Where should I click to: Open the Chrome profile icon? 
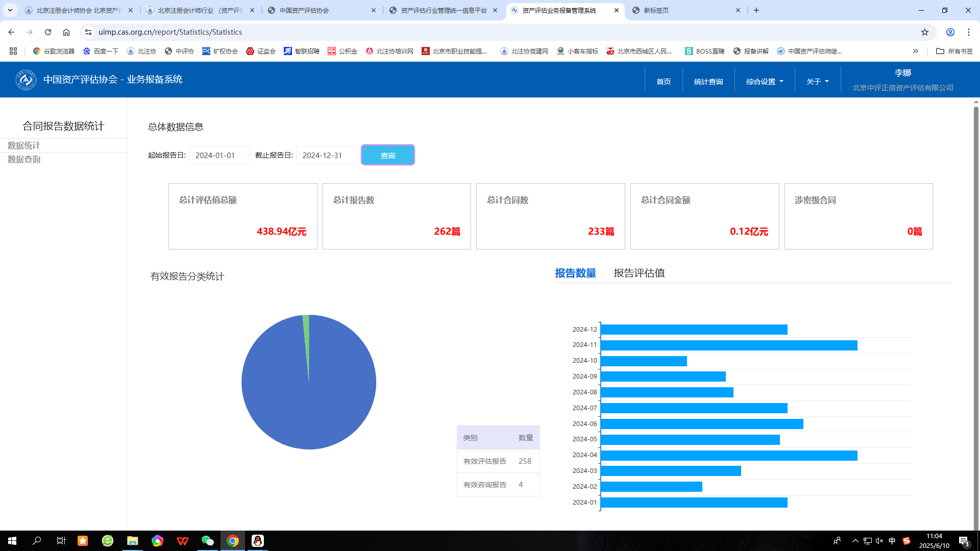coord(950,32)
